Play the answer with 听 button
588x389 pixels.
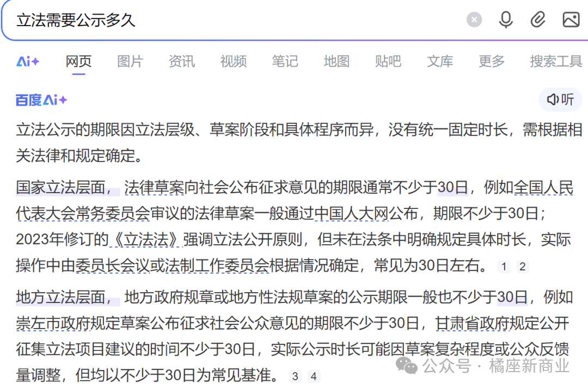click(560, 100)
